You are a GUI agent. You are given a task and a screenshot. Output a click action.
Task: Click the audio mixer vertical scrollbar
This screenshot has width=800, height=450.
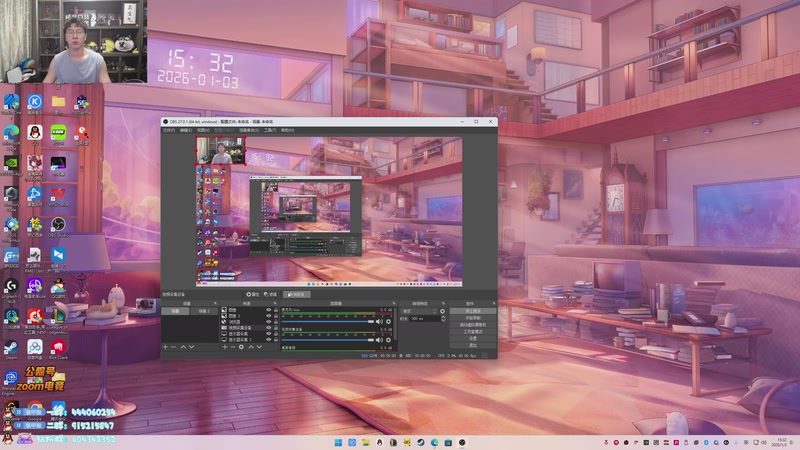coord(396,324)
